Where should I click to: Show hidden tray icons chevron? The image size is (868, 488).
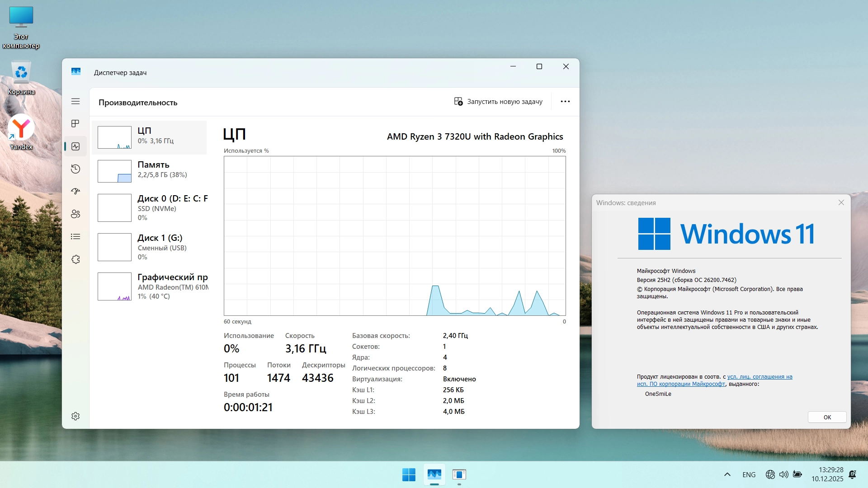[x=727, y=474]
